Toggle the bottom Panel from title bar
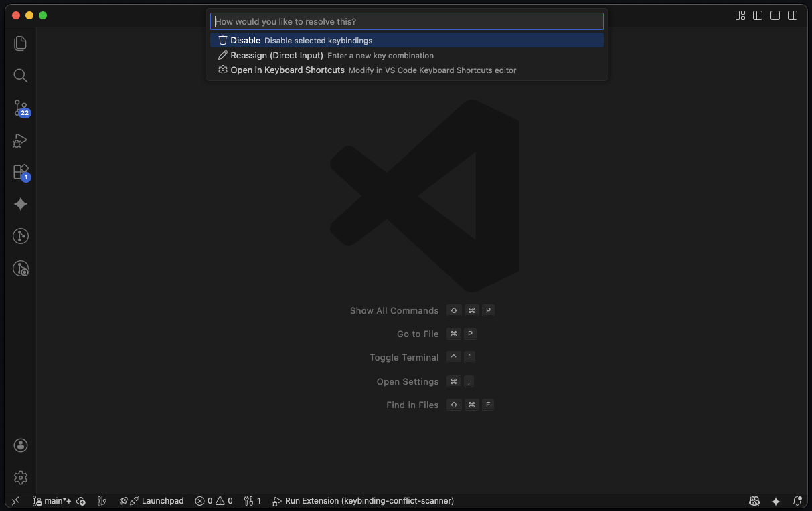This screenshot has height=511, width=812. [775, 15]
